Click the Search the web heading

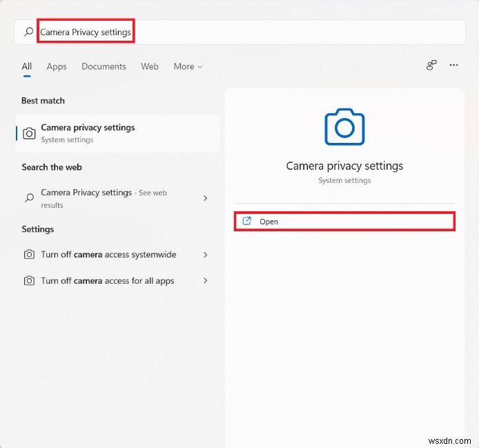pyautogui.click(x=52, y=167)
